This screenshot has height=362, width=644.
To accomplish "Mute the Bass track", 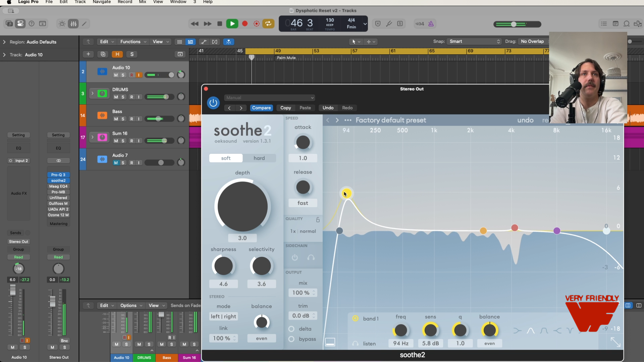I will 116,119.
